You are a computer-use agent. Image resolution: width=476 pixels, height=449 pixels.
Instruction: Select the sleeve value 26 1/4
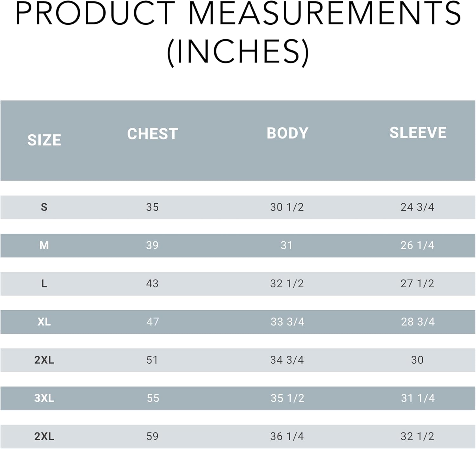[417, 245]
